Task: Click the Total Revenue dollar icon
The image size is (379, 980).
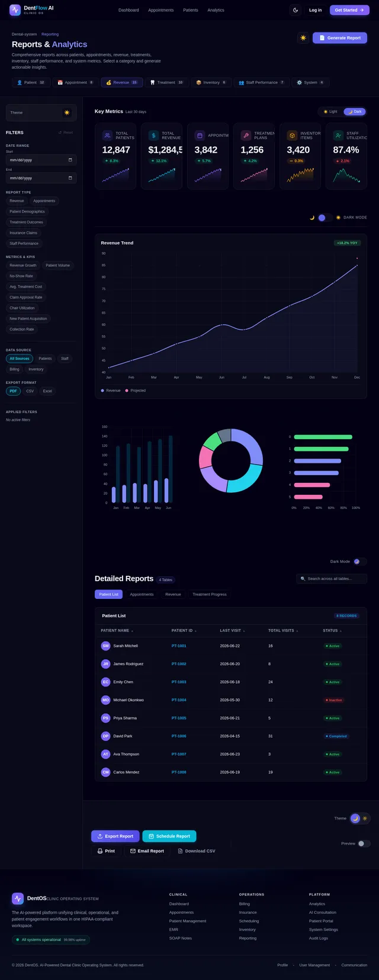Action: (153, 136)
